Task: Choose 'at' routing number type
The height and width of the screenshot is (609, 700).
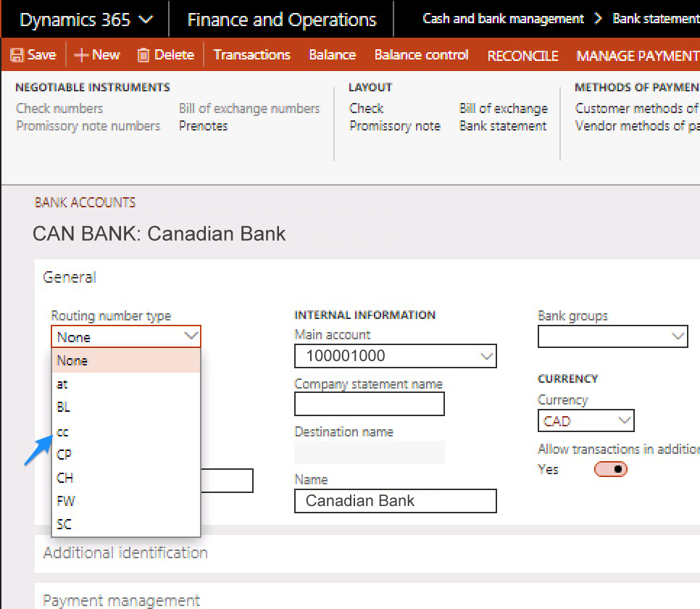Action: tap(126, 384)
